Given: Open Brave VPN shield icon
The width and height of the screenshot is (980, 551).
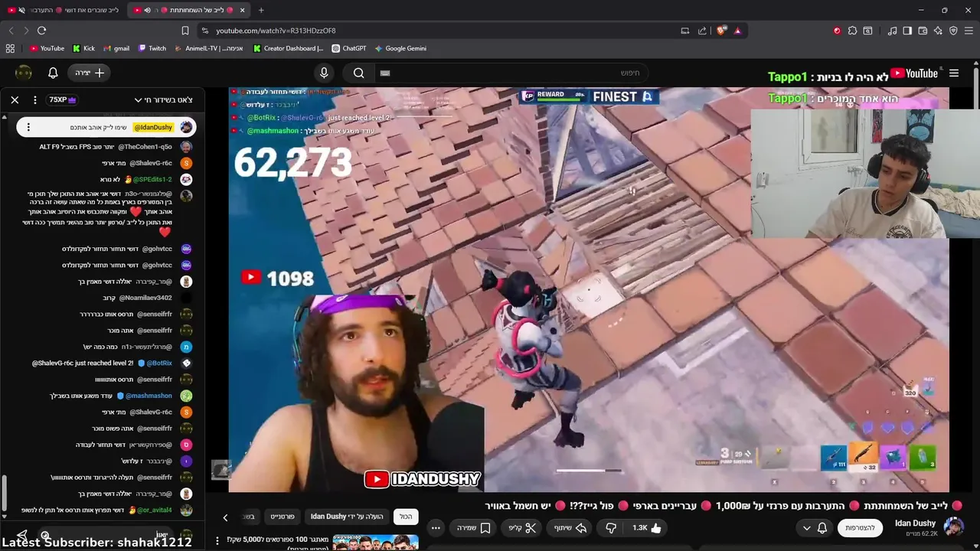Looking at the screenshot, I should pyautogui.click(x=954, y=31).
